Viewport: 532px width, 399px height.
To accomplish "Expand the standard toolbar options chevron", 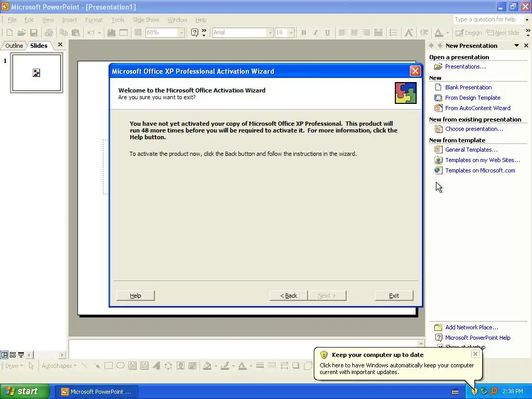I will click(204, 33).
